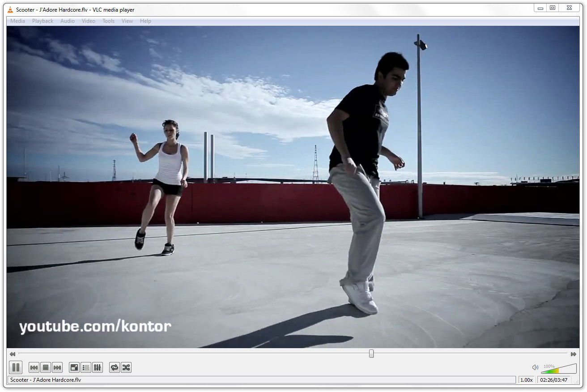Maximize the VLC window

point(553,8)
